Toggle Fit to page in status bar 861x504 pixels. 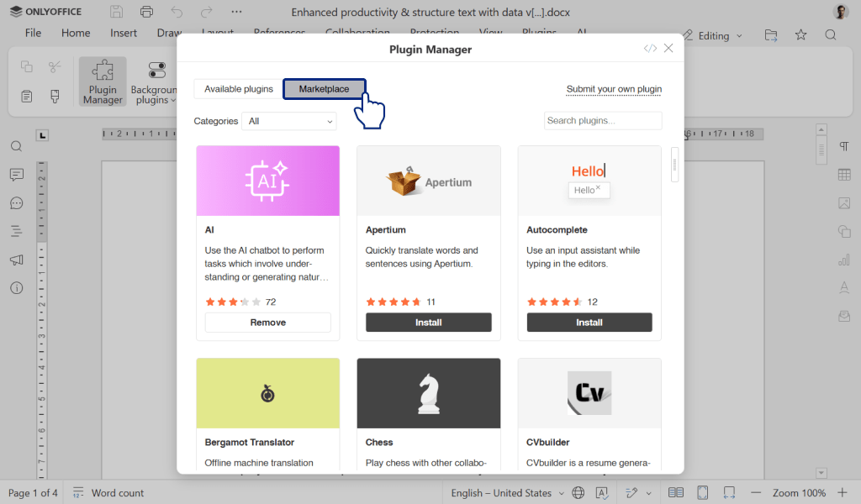click(x=702, y=493)
